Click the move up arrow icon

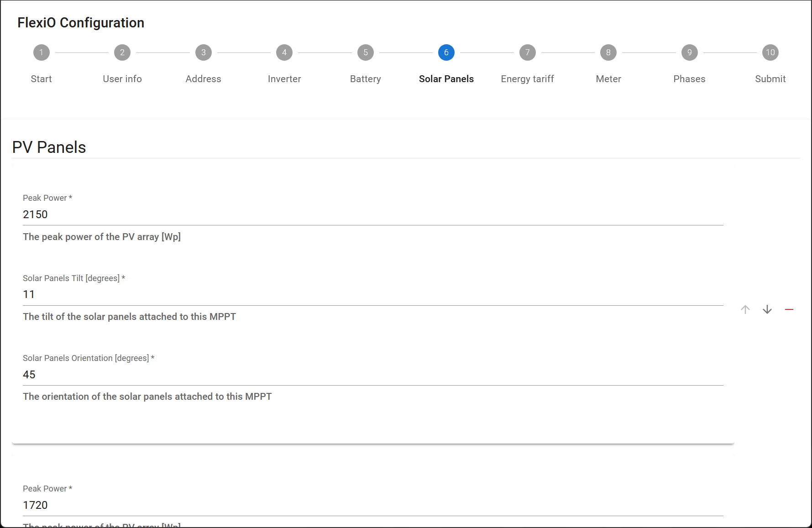coord(745,309)
